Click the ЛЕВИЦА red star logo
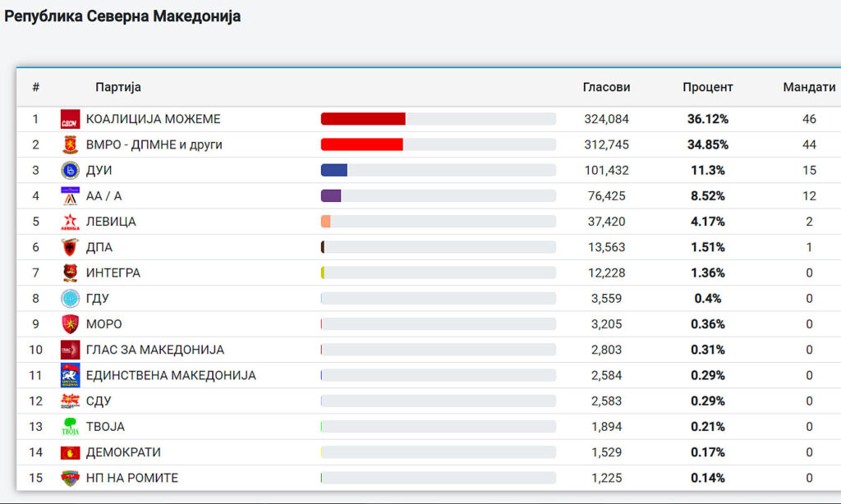The height and width of the screenshot is (504, 841). tap(70, 222)
